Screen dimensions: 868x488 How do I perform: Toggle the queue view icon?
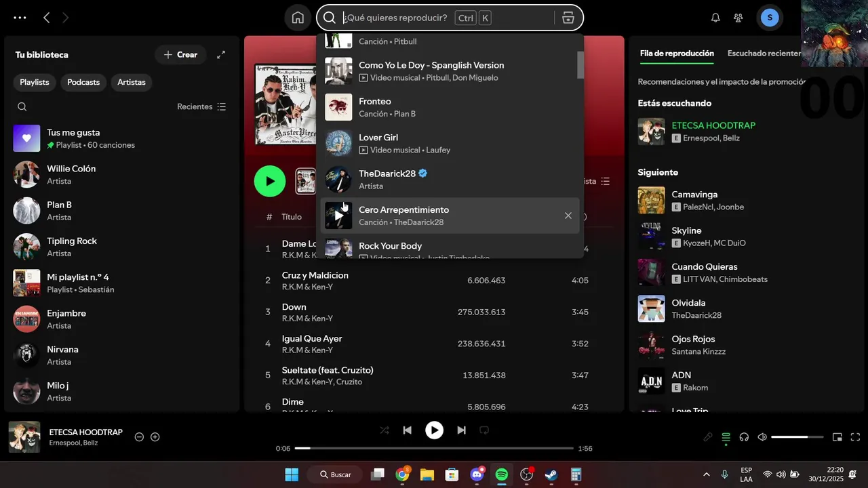726,437
